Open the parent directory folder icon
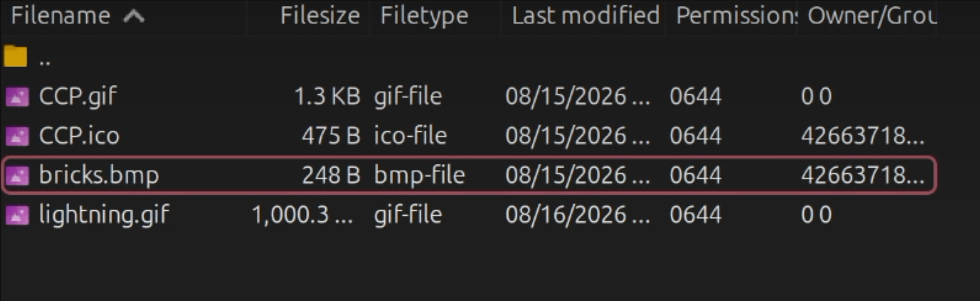This screenshot has height=301, width=980. pyautogui.click(x=15, y=56)
